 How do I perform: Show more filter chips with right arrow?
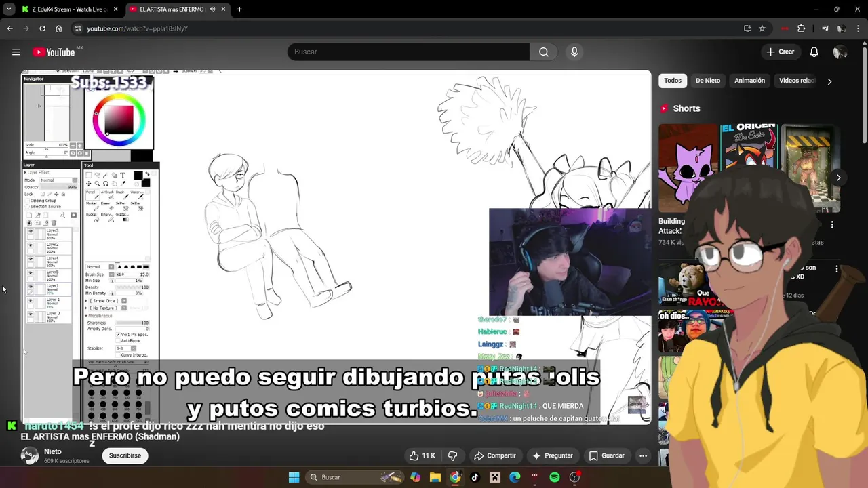(x=829, y=81)
